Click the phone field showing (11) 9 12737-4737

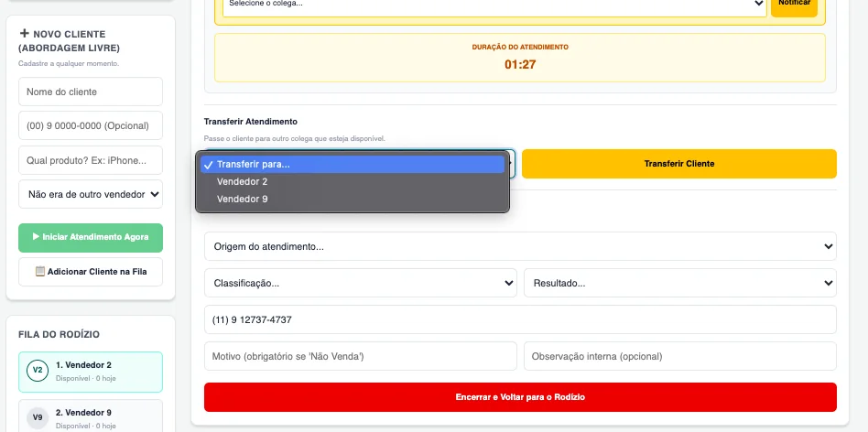click(520, 319)
